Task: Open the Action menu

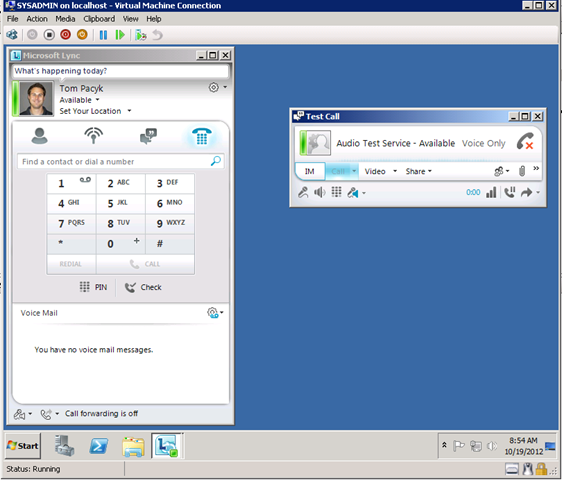Action: [x=37, y=19]
